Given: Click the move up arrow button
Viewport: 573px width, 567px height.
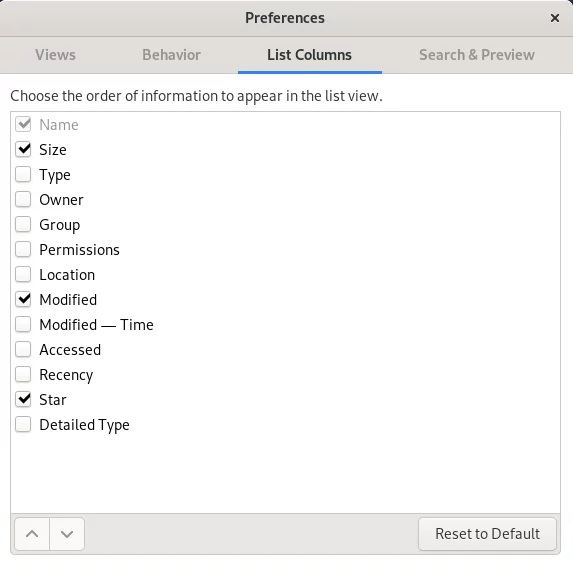Looking at the screenshot, I should (x=32, y=534).
